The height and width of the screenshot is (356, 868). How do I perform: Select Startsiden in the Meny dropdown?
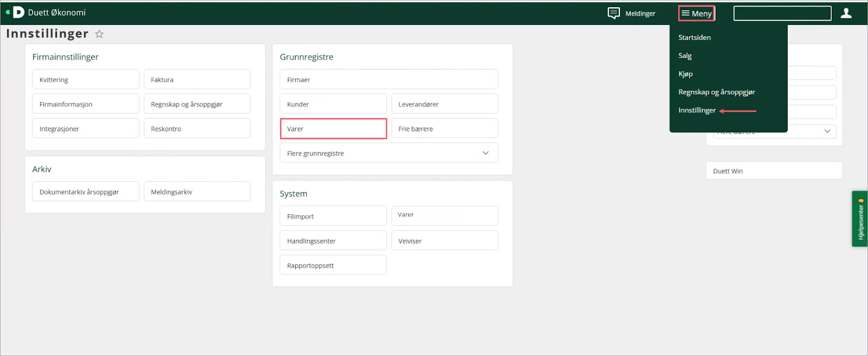click(694, 37)
